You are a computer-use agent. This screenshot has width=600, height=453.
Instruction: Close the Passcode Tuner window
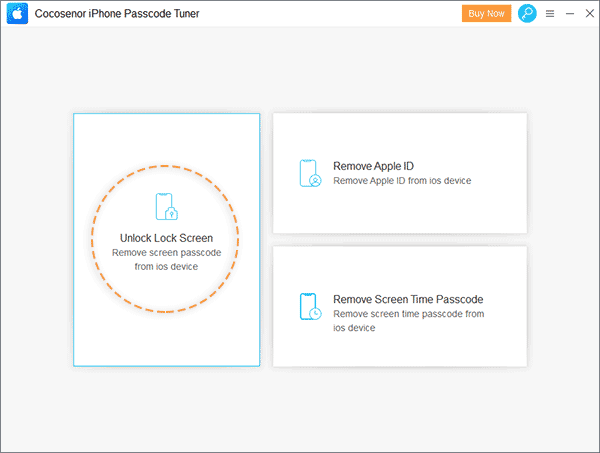tap(590, 13)
